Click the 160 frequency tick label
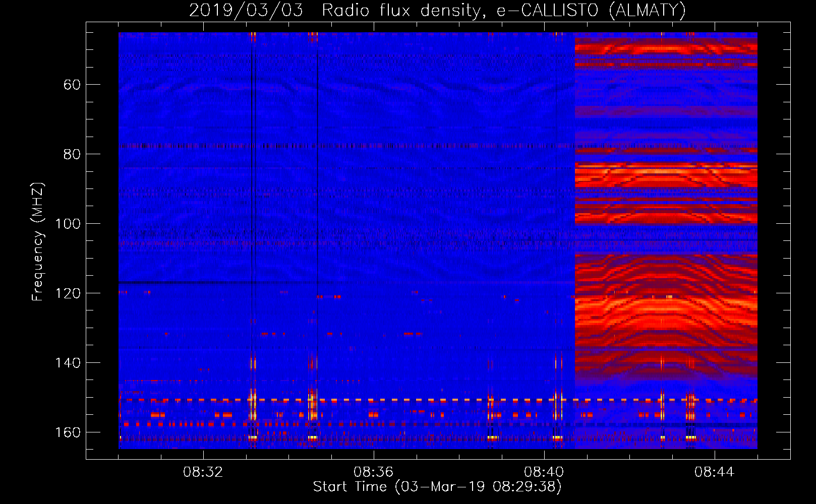The height and width of the screenshot is (504, 816). (x=68, y=432)
